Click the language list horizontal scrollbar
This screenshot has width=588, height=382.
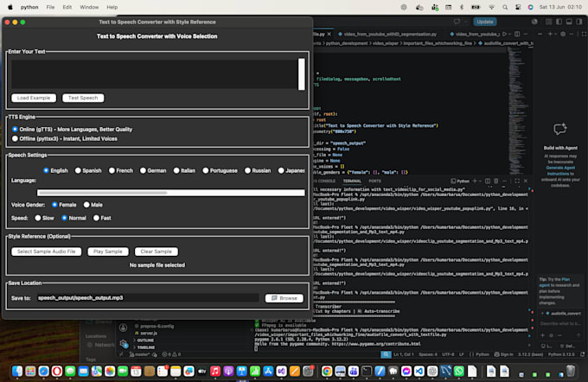pyautogui.click(x=170, y=193)
